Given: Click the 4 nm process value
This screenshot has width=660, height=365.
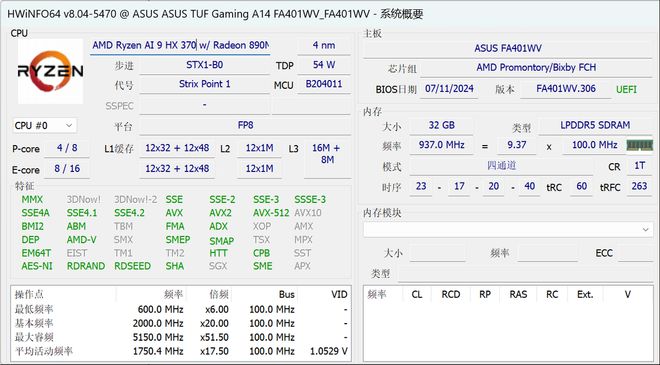Looking at the screenshot, I should click(324, 45).
